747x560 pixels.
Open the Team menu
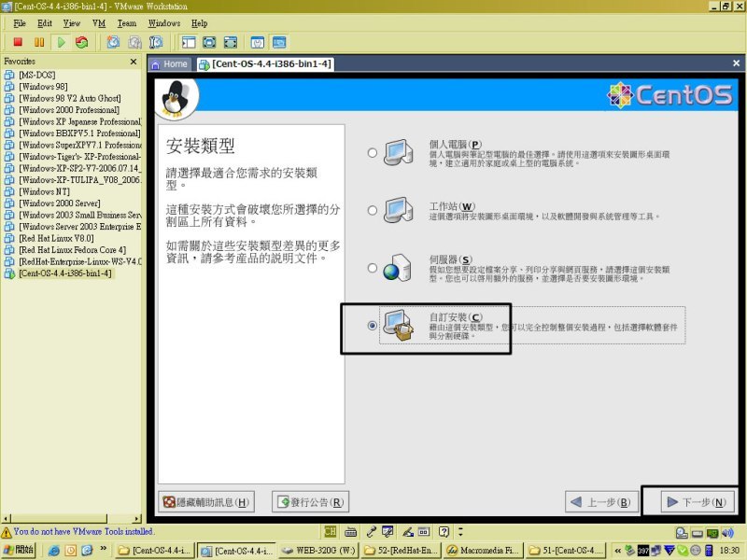127,23
